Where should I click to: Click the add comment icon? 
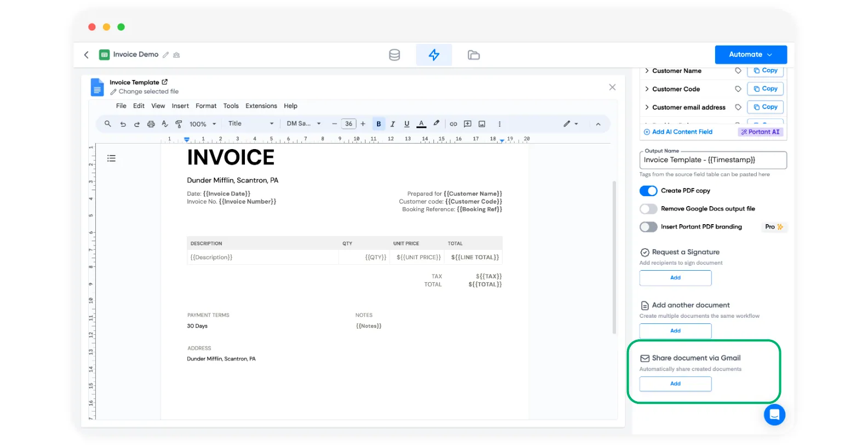click(467, 124)
